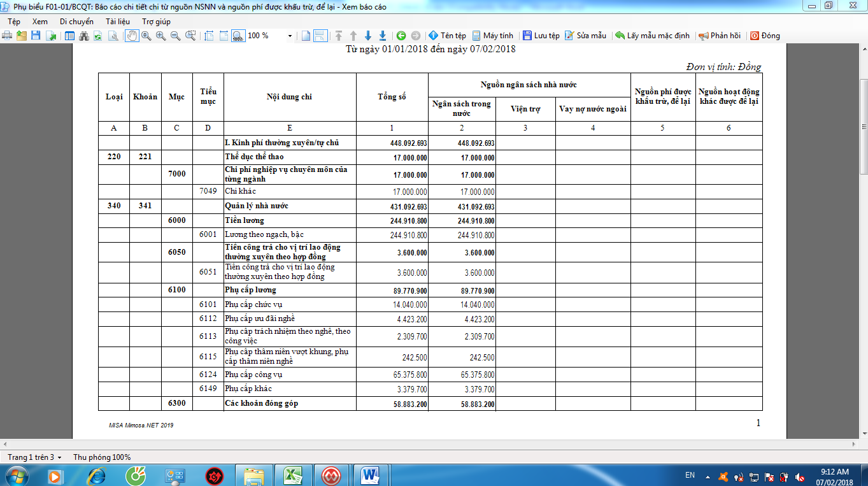The image size is (868, 486).
Task: Click the Open file folder icon
Action: tap(22, 36)
